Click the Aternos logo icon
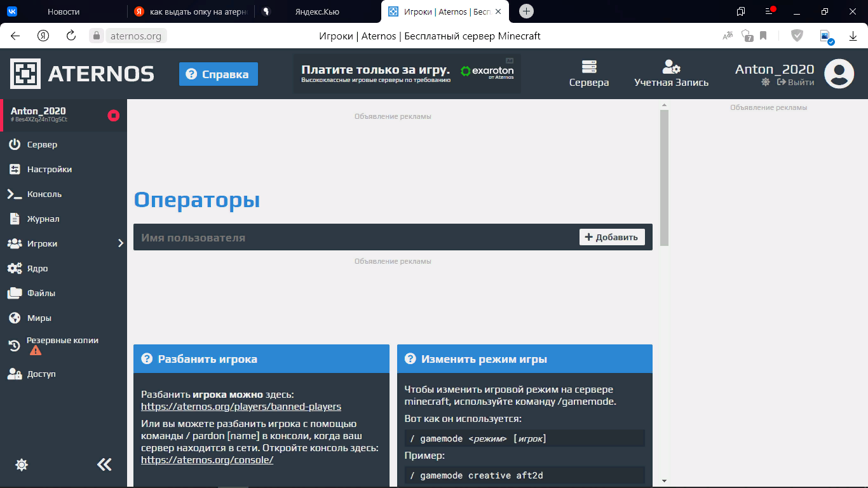The height and width of the screenshot is (488, 868). [25, 74]
